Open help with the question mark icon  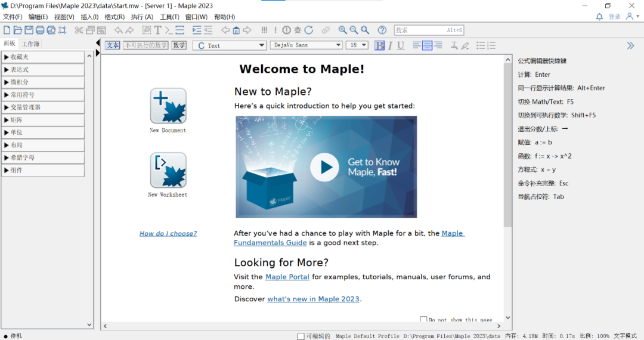(382, 30)
